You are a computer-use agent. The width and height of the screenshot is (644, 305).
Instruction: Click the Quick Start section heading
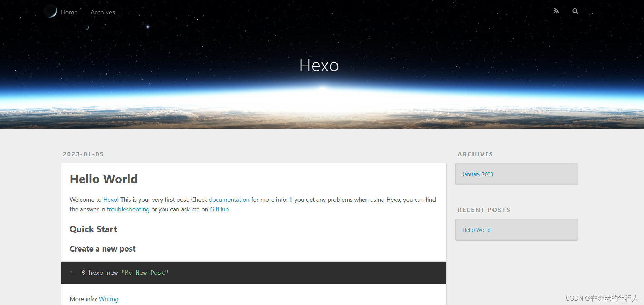tap(93, 229)
